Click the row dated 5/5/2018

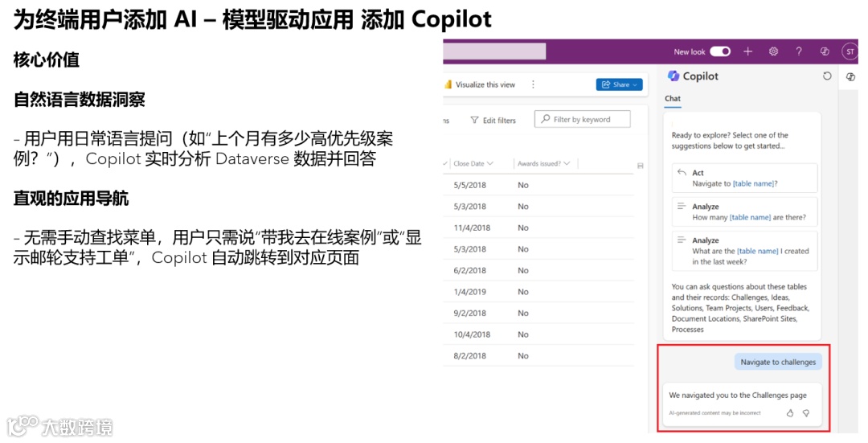(x=538, y=185)
